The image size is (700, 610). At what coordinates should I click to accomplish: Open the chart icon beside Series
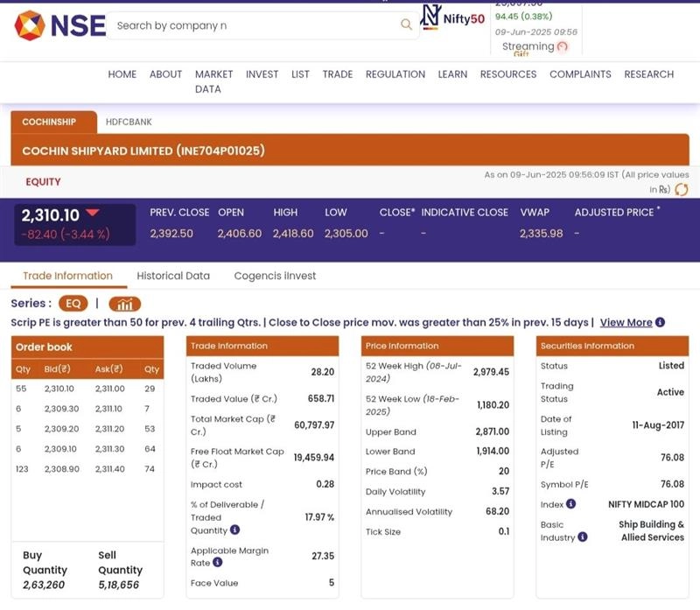[x=125, y=304]
